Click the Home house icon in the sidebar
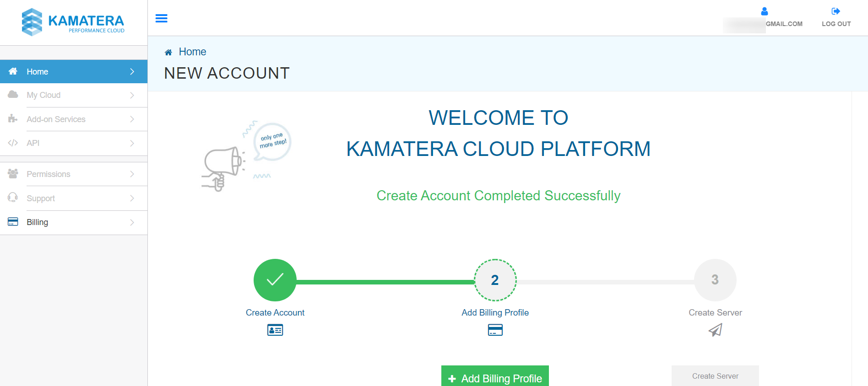This screenshot has width=868, height=386. (x=12, y=71)
